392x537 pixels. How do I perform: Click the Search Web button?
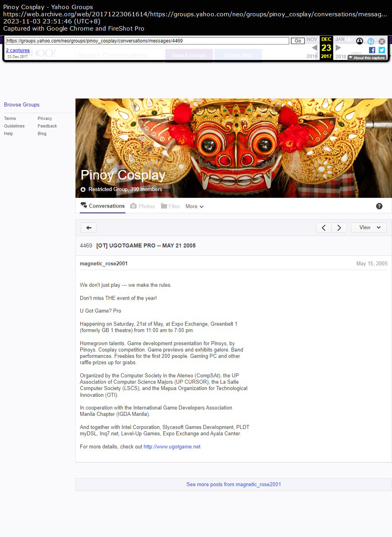[x=238, y=55]
